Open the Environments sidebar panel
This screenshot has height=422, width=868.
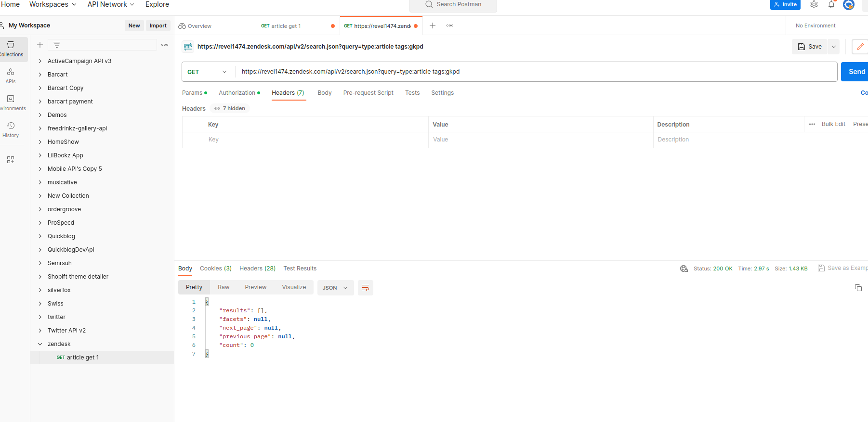pos(11,103)
